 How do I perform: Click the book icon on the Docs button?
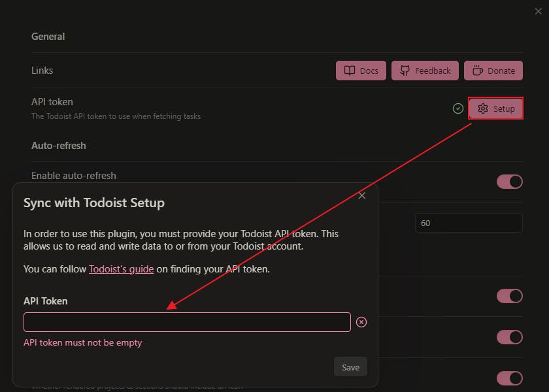pyautogui.click(x=350, y=71)
